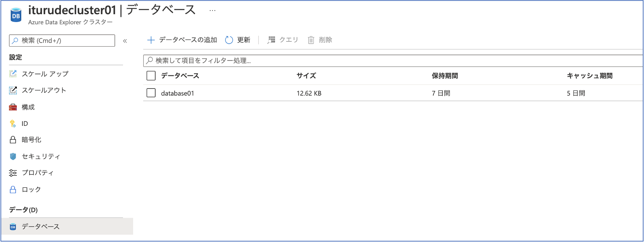Screen dimensions: 644x242
Task: Click 更新 to refresh list
Action: tap(243, 40)
